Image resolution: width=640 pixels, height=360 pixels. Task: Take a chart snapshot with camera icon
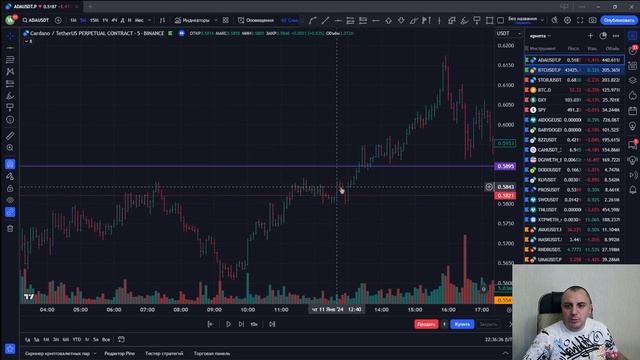[x=593, y=20]
